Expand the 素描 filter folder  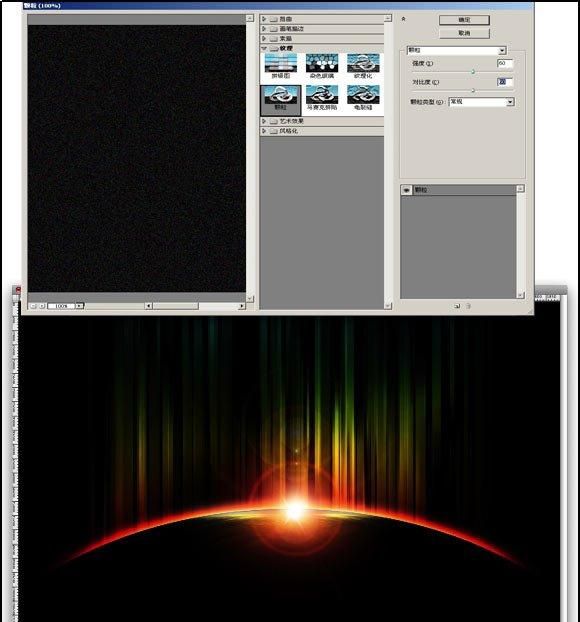[264, 38]
